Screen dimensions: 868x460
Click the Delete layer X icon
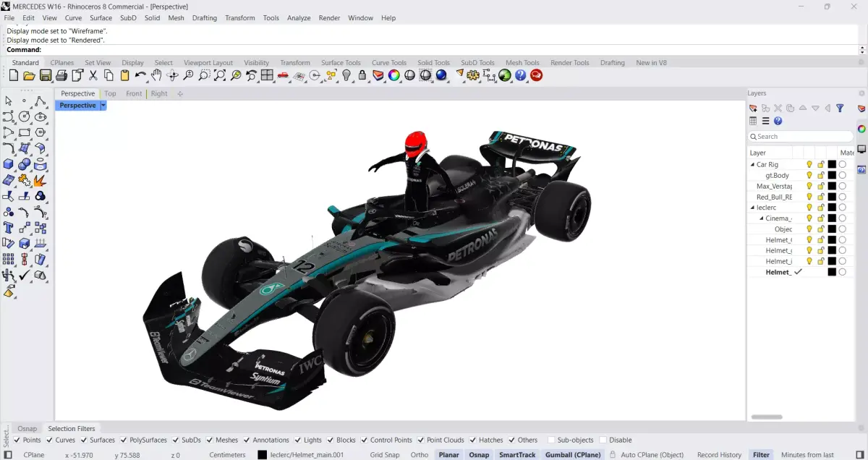778,108
